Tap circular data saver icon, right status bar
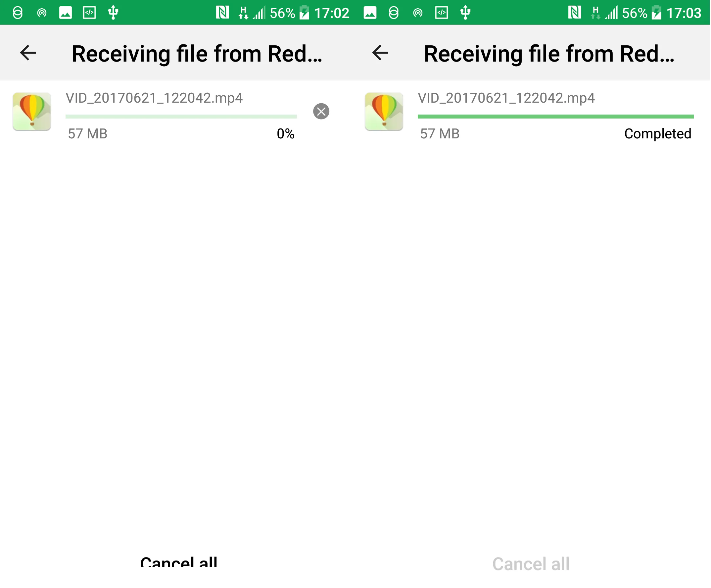The height and width of the screenshot is (588, 711). [394, 13]
